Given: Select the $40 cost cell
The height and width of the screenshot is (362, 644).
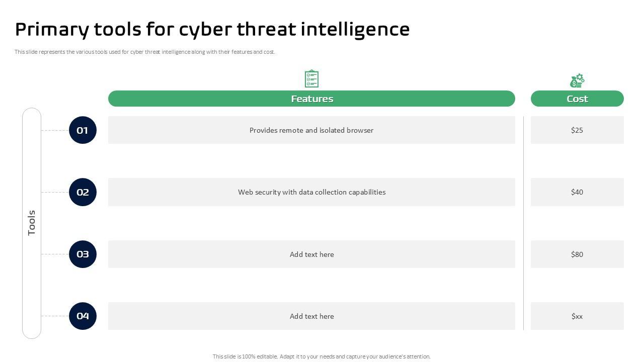Looking at the screenshot, I should pos(577,192).
